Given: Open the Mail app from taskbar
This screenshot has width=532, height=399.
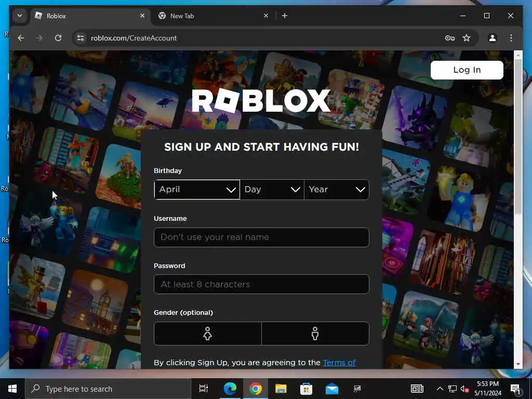Looking at the screenshot, I should pos(332,389).
